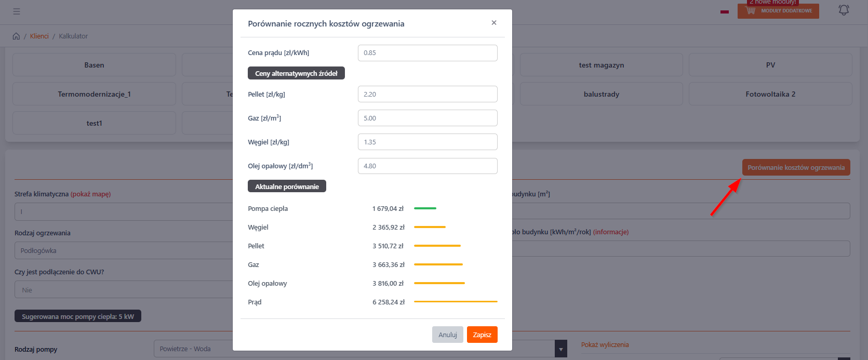Select the Basen calculator tab
The height and width of the screenshot is (360, 868).
point(94,65)
